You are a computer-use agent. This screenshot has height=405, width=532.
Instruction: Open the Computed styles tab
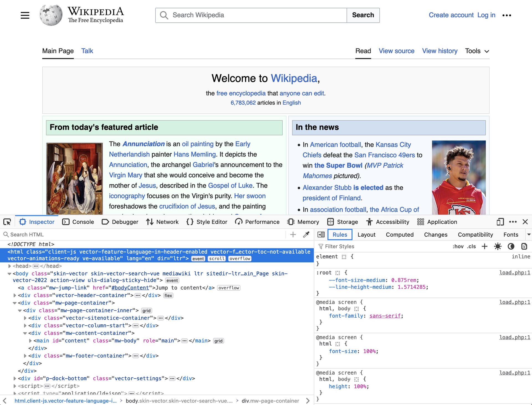400,235
